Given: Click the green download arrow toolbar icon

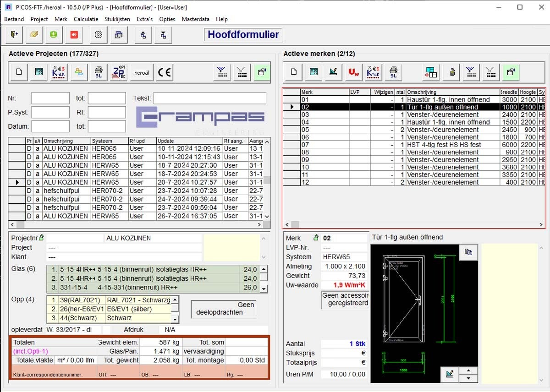Looking at the screenshot, I should [54, 35].
